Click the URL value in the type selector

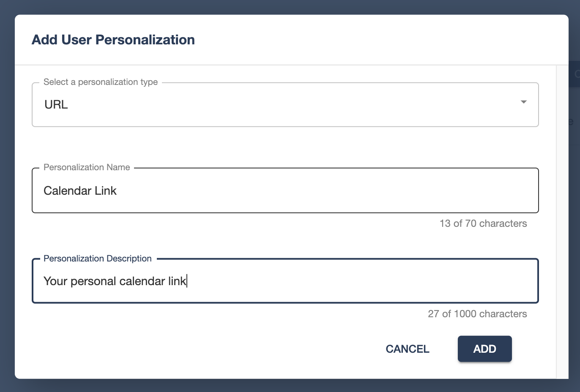56,104
